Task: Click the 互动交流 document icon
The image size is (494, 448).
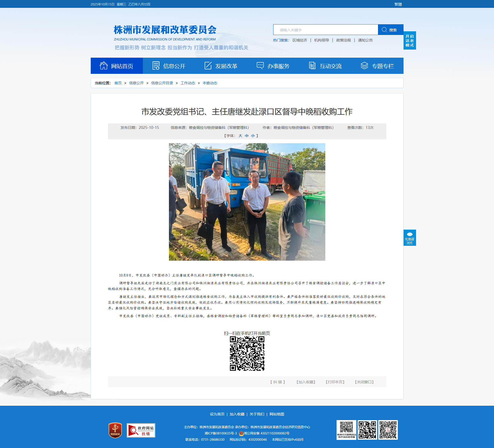Action: click(x=312, y=66)
